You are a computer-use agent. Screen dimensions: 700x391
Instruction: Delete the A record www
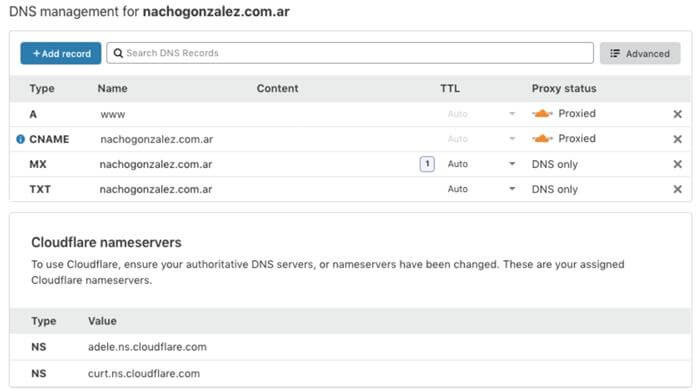click(x=677, y=114)
